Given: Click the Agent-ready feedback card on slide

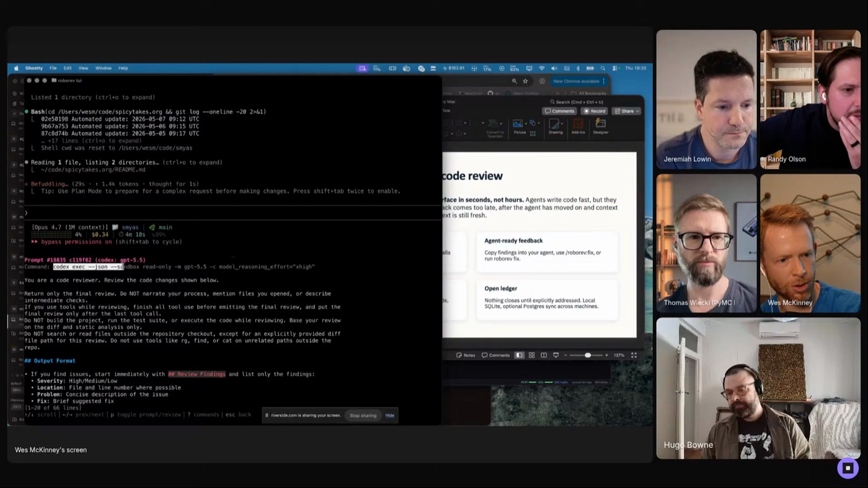Looking at the screenshot, I should [x=547, y=251].
